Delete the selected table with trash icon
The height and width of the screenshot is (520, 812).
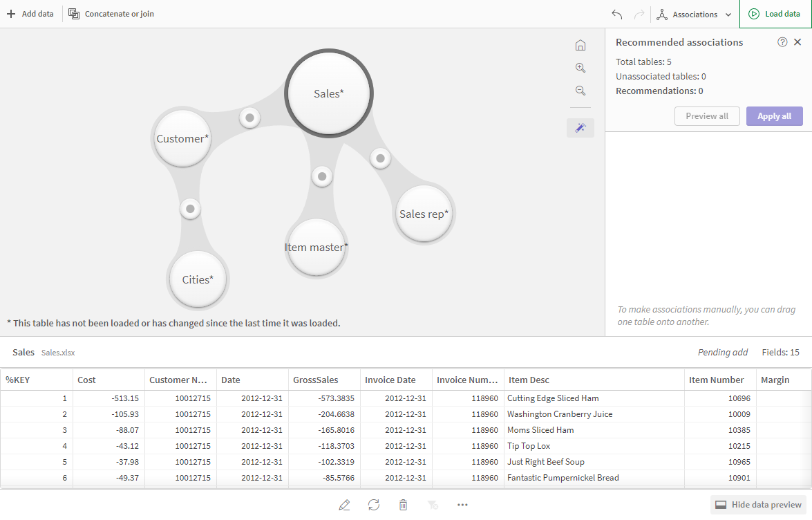point(404,505)
